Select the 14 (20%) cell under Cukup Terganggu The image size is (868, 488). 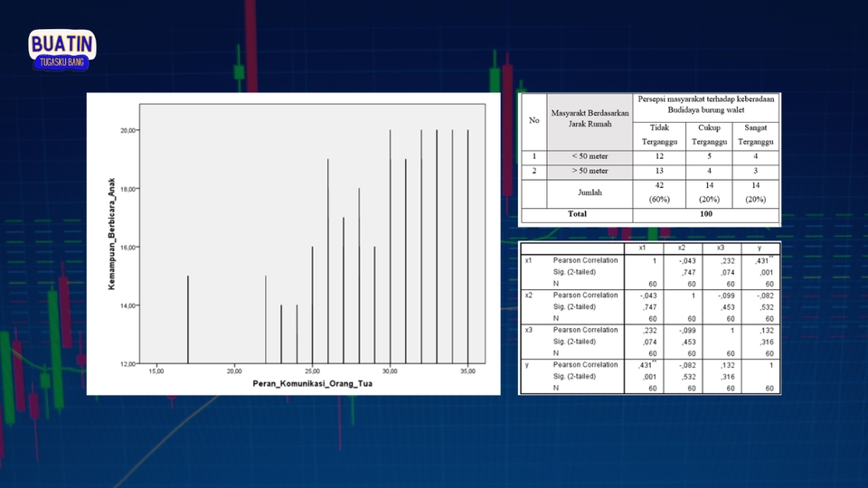tap(709, 192)
